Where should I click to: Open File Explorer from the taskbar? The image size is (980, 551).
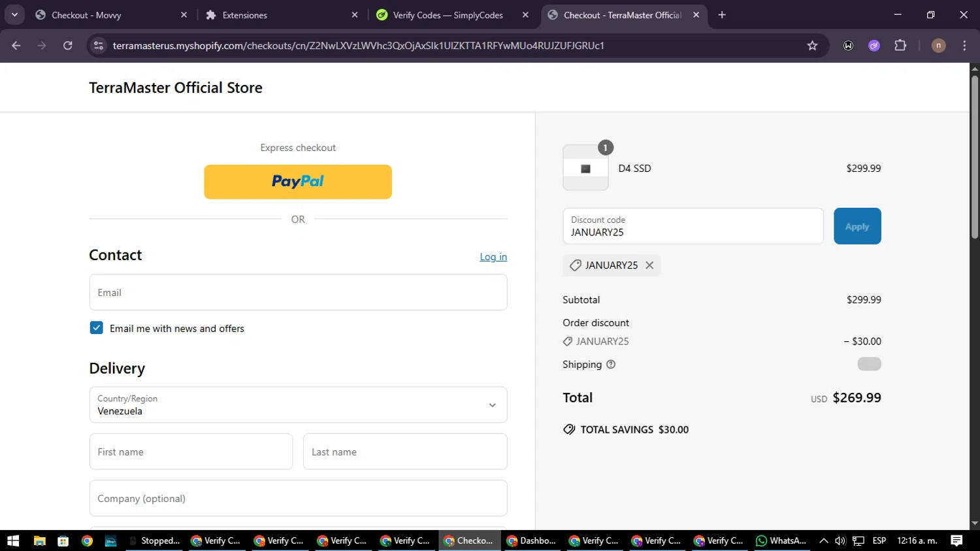point(39,541)
